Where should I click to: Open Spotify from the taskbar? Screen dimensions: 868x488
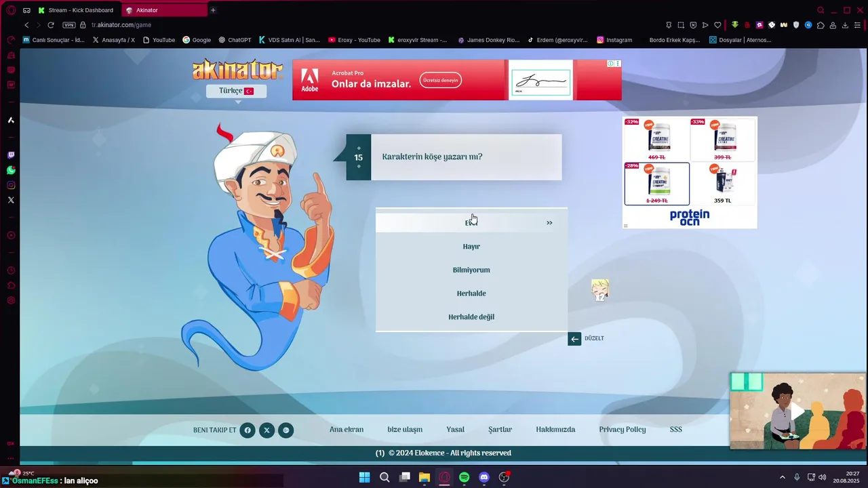pos(464,477)
